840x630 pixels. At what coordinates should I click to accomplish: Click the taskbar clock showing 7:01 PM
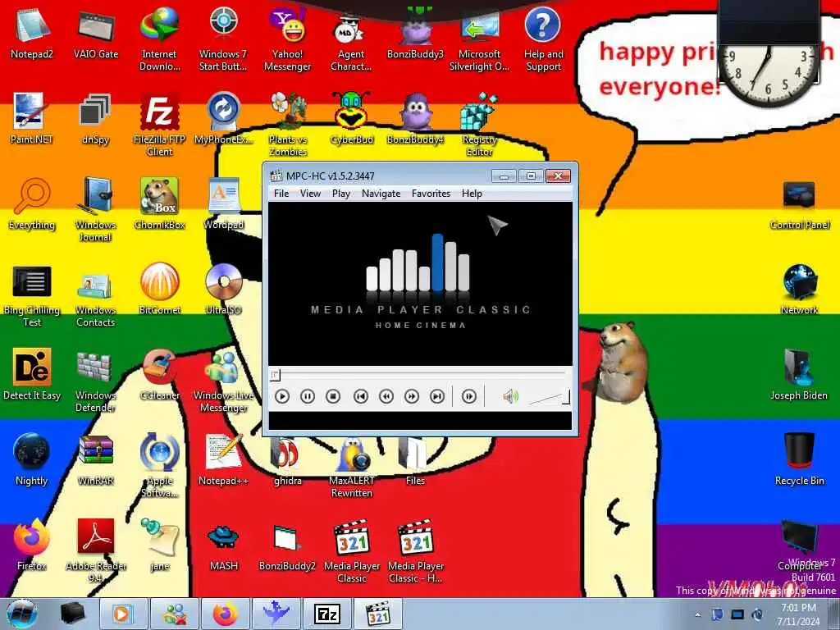tap(798, 614)
